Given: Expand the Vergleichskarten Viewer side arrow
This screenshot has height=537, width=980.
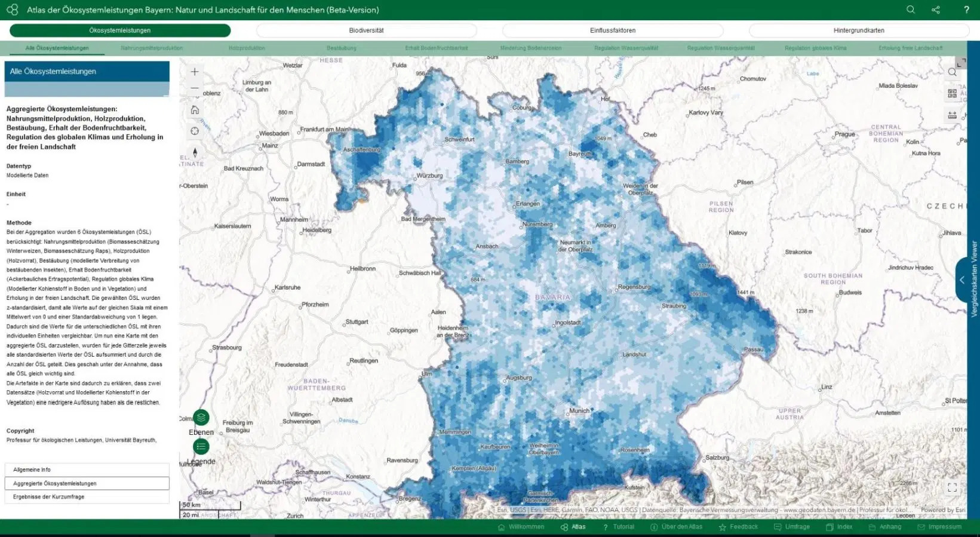Looking at the screenshot, I should 961,280.
